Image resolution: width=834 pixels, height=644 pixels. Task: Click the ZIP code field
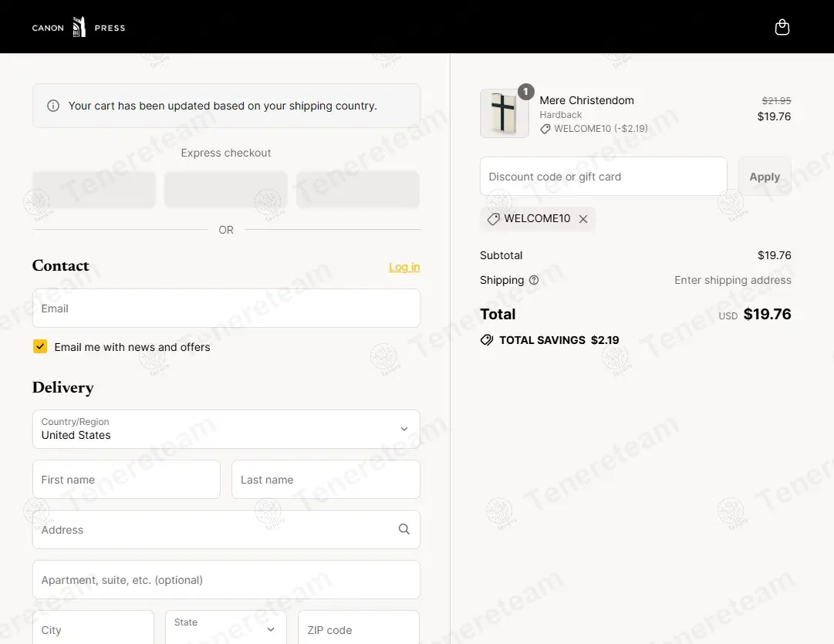(359, 629)
